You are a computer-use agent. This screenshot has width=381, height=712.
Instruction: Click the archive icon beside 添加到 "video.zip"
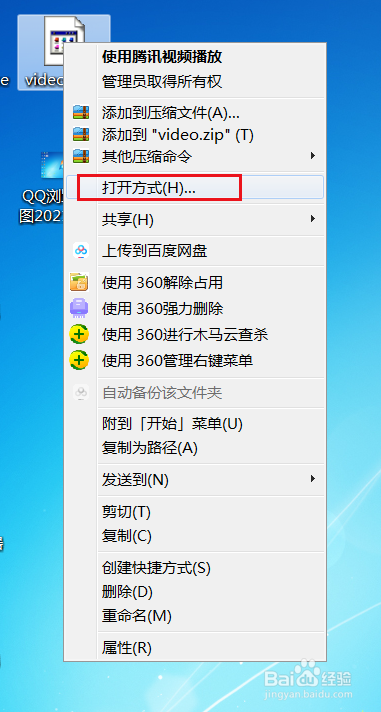coord(81,134)
